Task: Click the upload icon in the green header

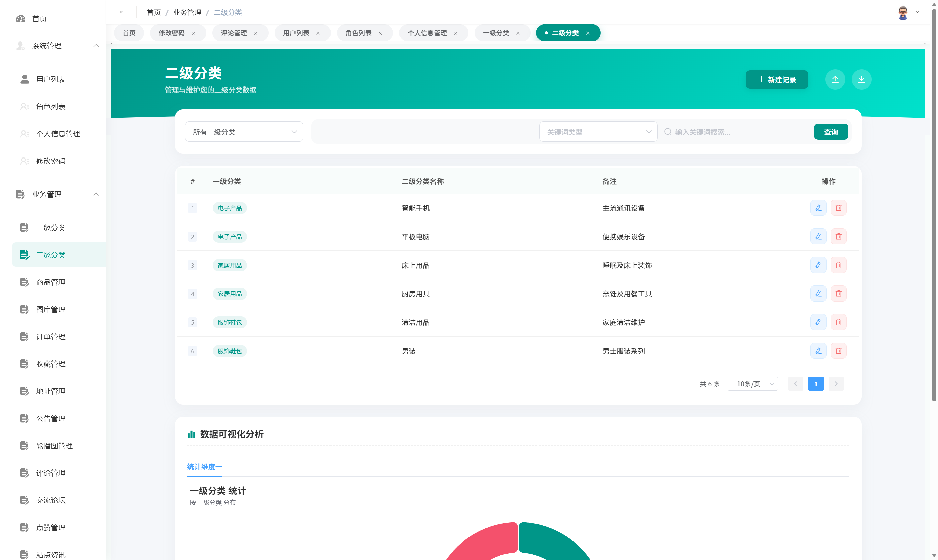Action: (x=835, y=79)
